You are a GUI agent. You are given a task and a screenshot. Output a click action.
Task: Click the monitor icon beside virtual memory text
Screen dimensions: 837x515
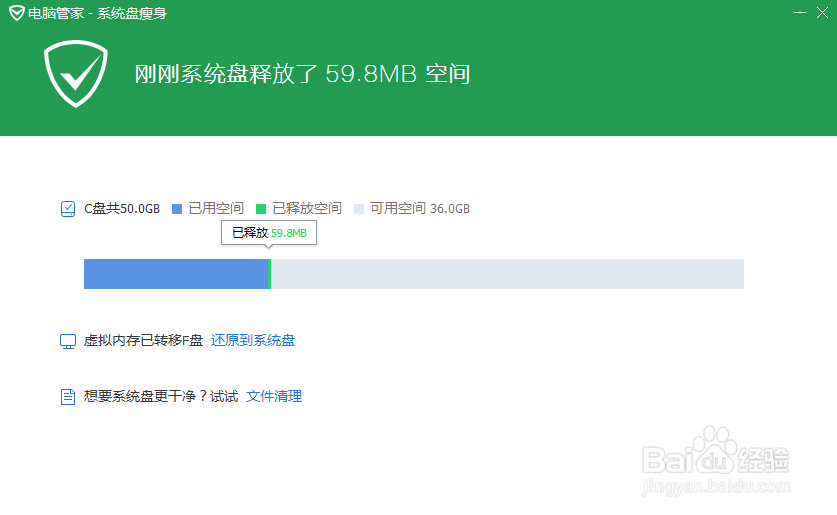point(68,341)
